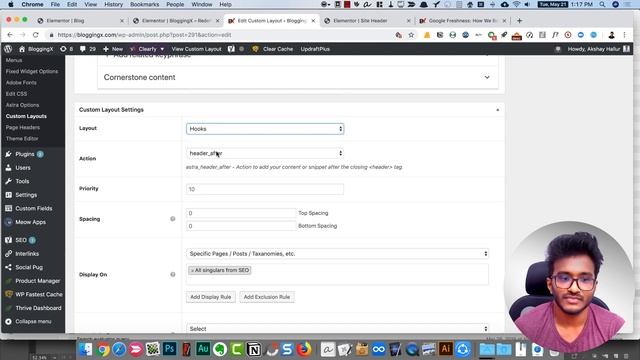Open the Chrome File menu
Screen dimensions: 640x360
(x=55, y=4)
